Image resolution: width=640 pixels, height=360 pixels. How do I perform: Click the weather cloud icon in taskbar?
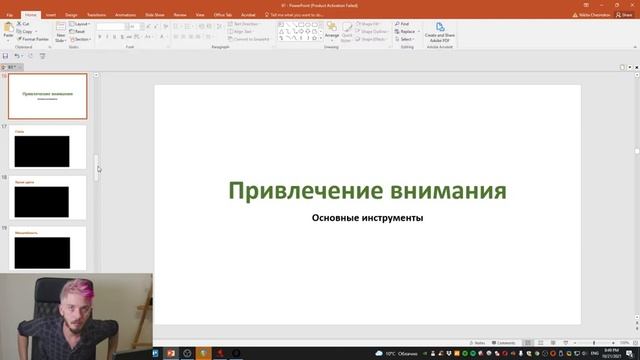pyautogui.click(x=379, y=353)
